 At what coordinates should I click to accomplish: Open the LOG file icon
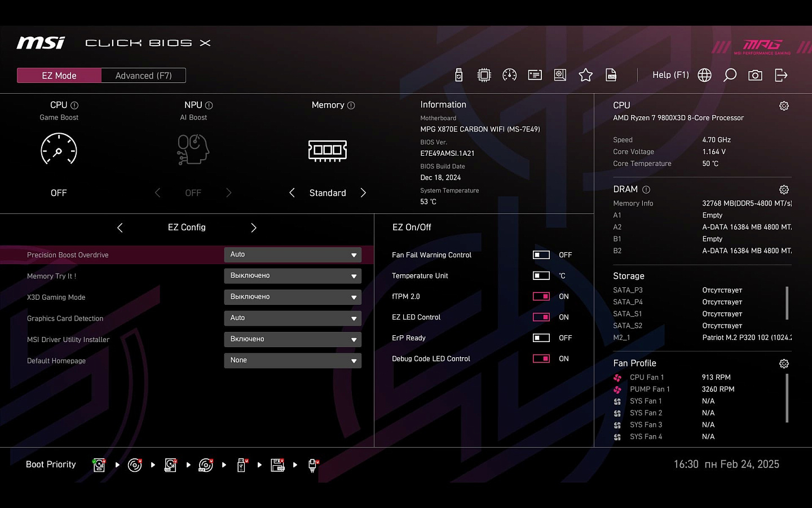(611, 75)
